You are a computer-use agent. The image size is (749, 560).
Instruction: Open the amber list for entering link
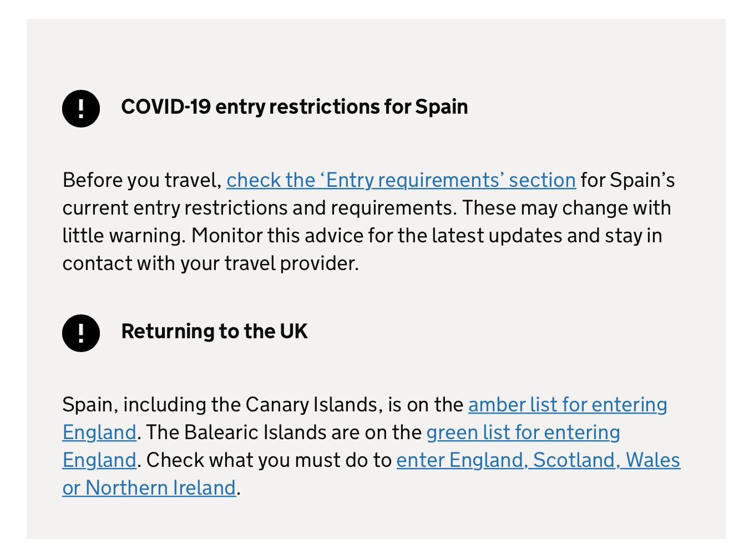tap(567, 405)
